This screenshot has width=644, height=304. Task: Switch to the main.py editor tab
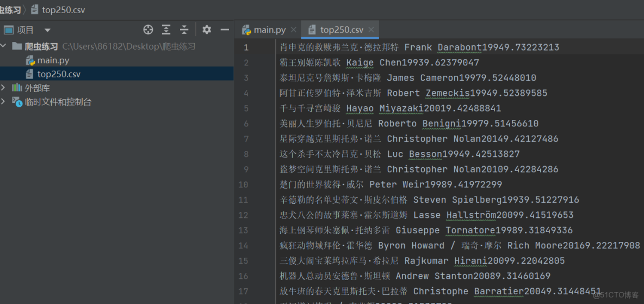269,29
